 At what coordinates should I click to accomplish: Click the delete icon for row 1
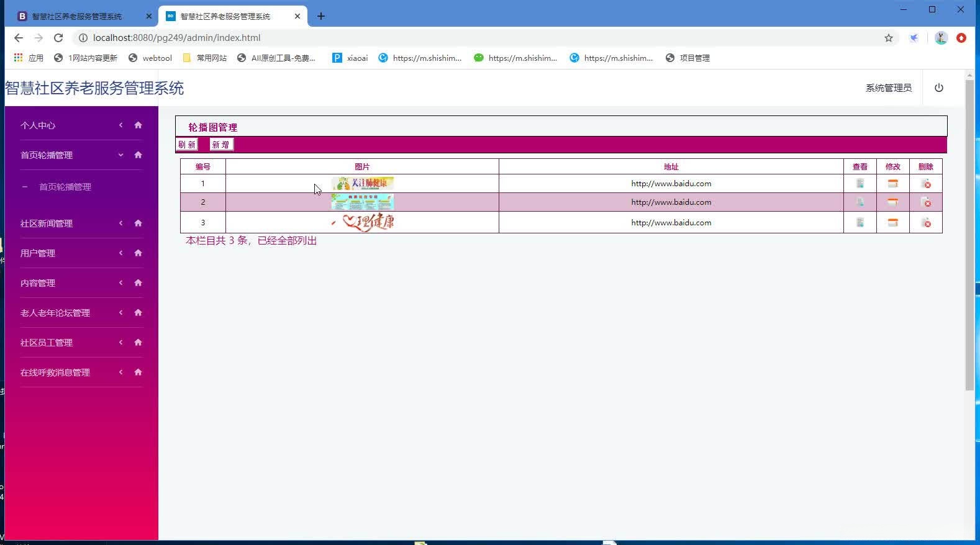click(926, 184)
